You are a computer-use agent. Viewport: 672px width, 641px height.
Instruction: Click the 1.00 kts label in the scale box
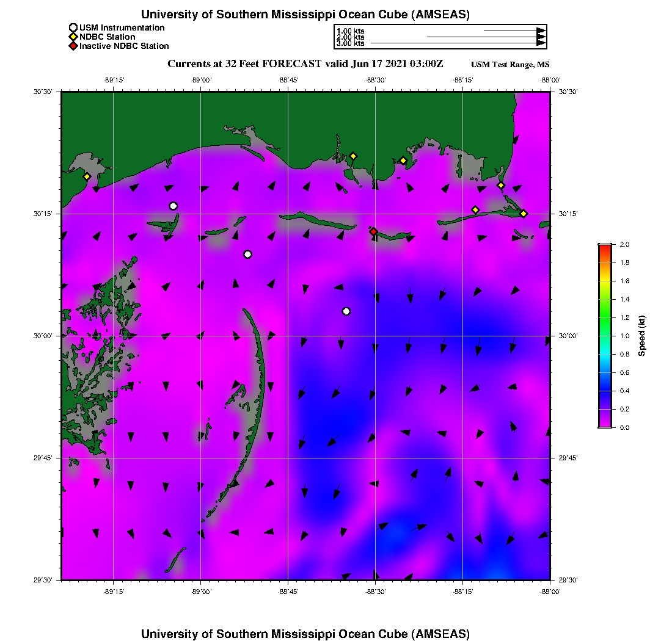[351, 31]
